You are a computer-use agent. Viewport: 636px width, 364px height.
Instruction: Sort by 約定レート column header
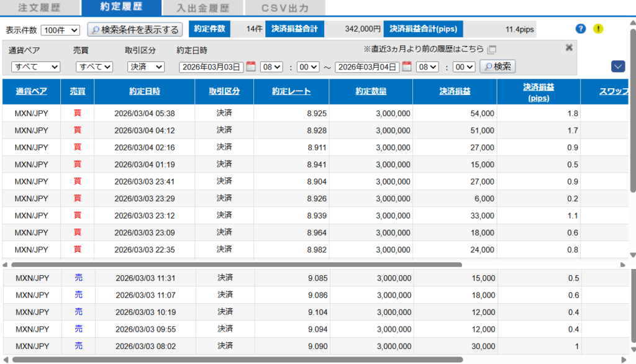click(x=291, y=91)
